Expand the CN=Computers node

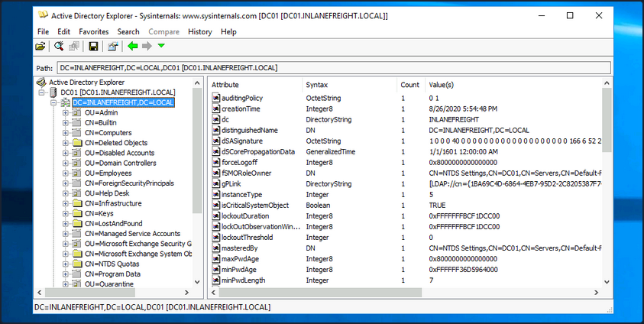pos(66,133)
